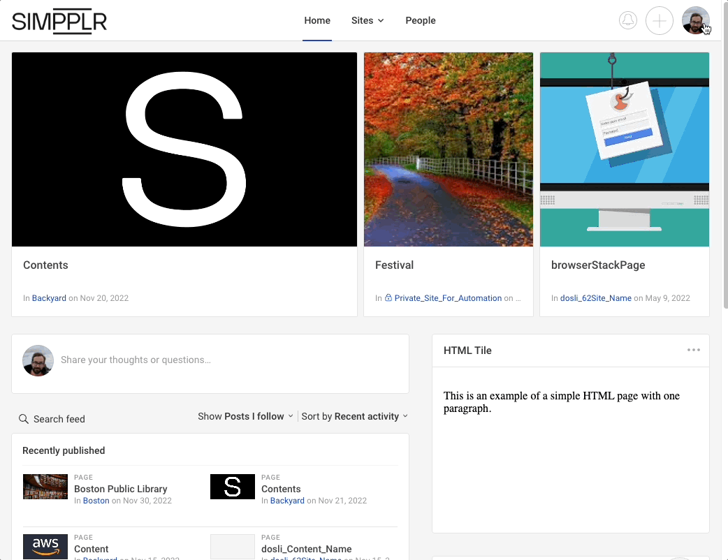This screenshot has height=560, width=728.
Task: Open HTML Tile three-dots options menu
Action: click(693, 350)
